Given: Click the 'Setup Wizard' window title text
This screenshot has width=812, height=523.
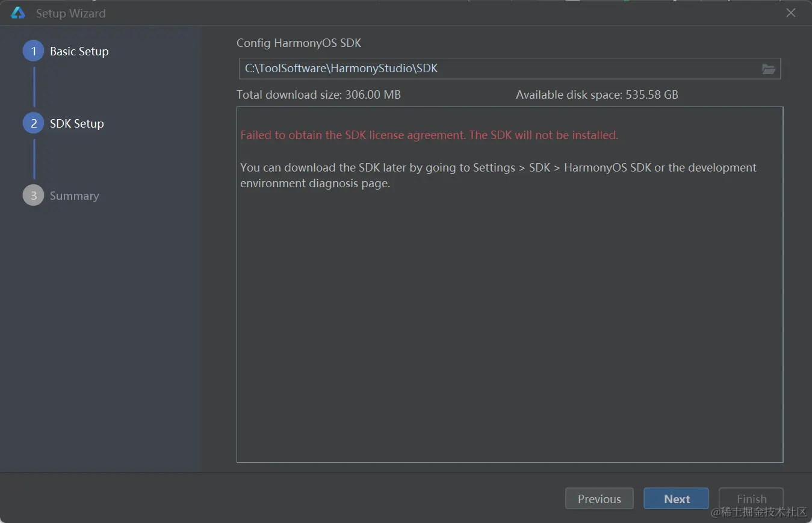Looking at the screenshot, I should 70,13.
